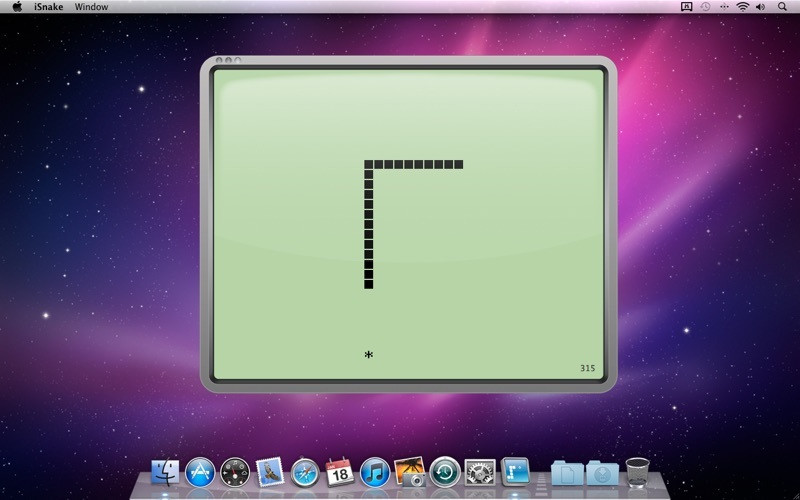Open Time Machine in the Dock
Image resolution: width=800 pixels, height=500 pixels.
pyautogui.click(x=445, y=472)
